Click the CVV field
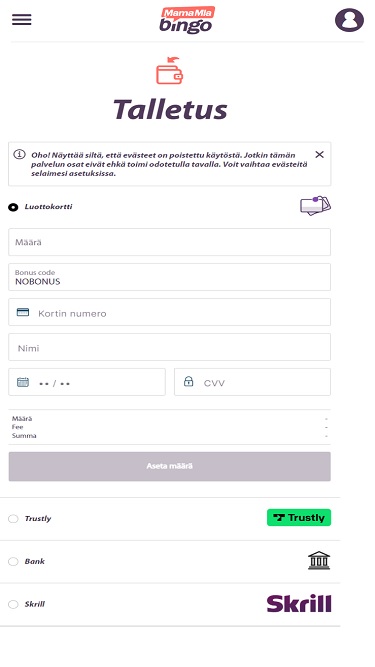This screenshot has height=667, width=375. pyautogui.click(x=252, y=382)
